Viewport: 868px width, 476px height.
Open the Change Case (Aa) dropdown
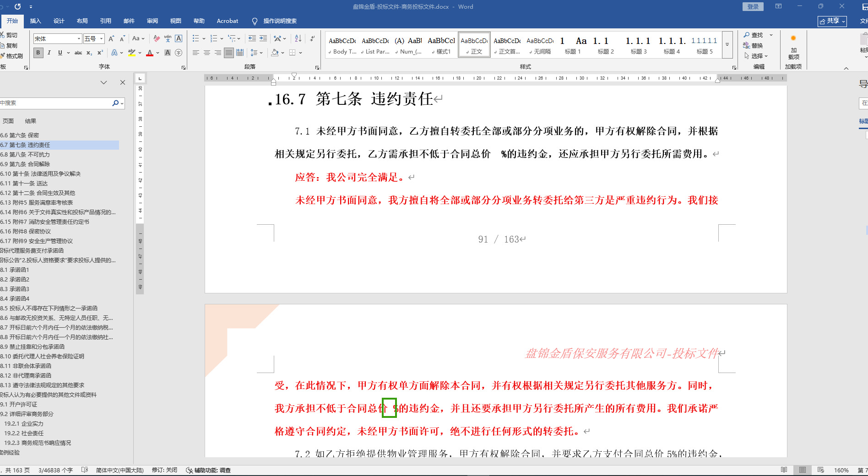point(138,39)
